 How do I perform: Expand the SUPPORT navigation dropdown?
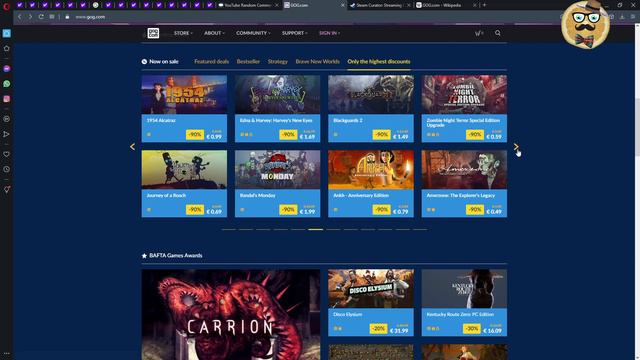coord(294,33)
